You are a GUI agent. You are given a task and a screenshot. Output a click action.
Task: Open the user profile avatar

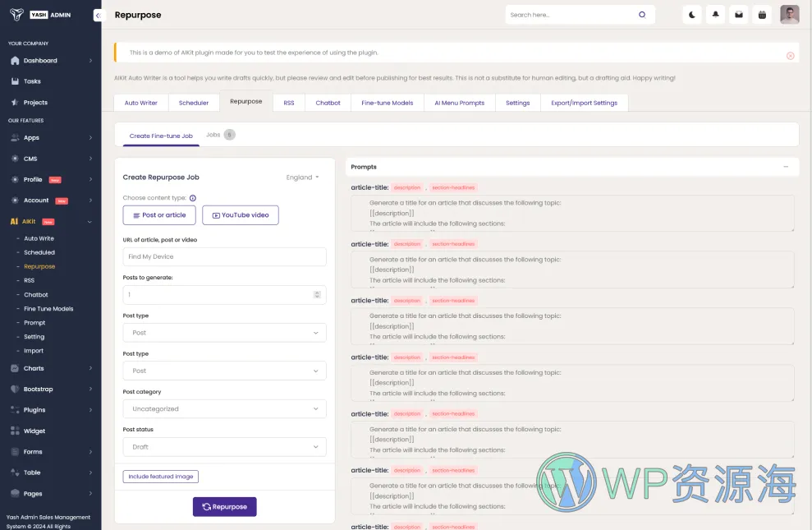(789, 15)
